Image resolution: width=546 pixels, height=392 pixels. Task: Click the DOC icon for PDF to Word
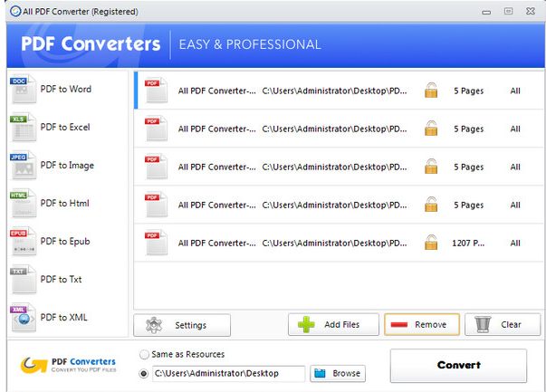pos(23,89)
